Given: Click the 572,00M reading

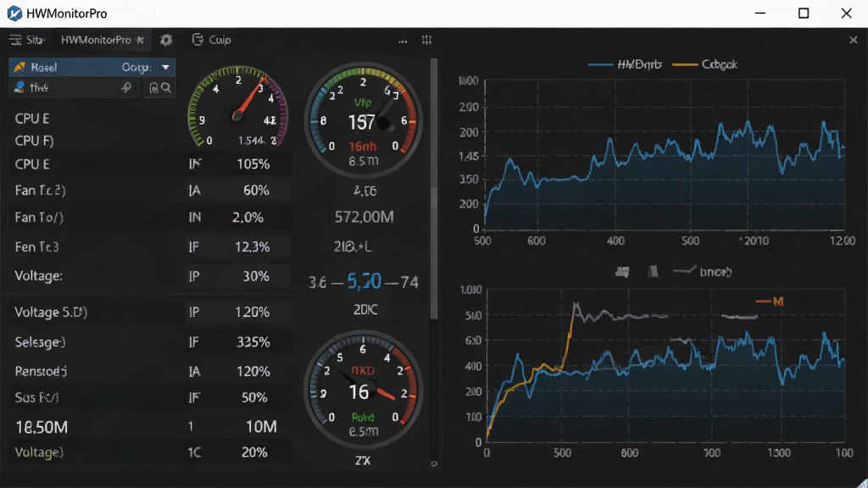Looking at the screenshot, I should tap(364, 217).
